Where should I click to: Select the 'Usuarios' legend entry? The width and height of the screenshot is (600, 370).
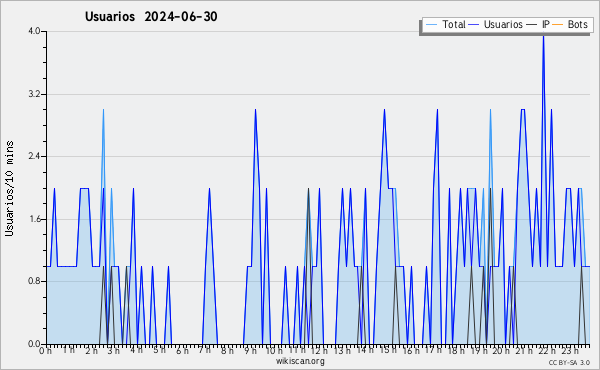(495, 25)
